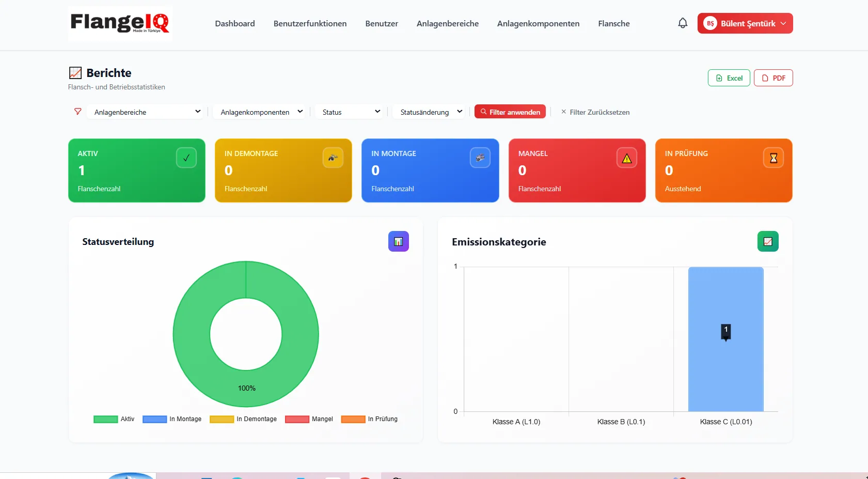
Task: Click the hourglass icon on In Prüfung card
Action: tap(774, 158)
